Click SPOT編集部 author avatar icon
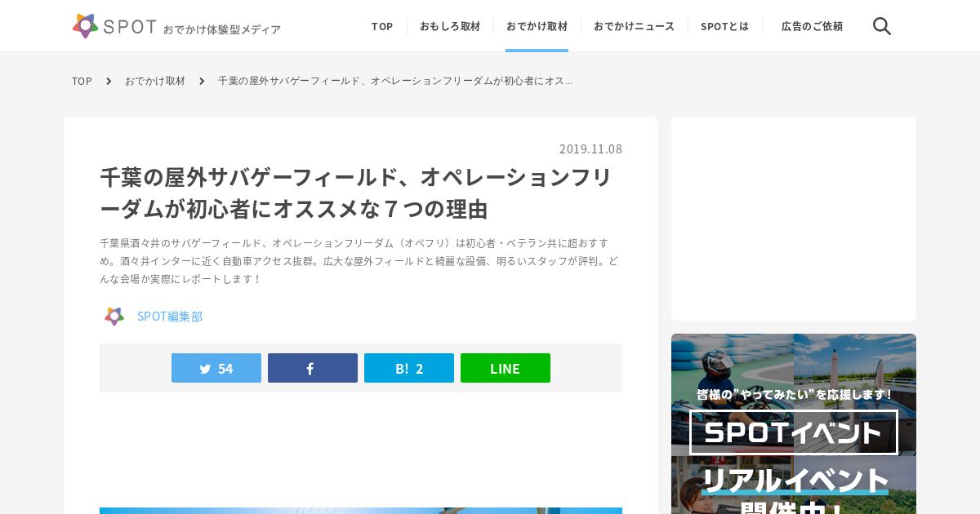This screenshot has height=514, width=980. 114,316
